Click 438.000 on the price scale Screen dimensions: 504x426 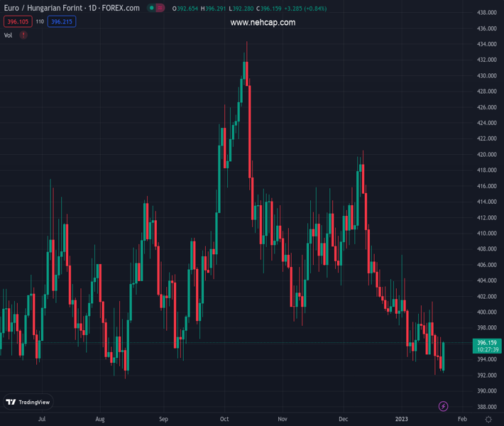click(x=486, y=13)
